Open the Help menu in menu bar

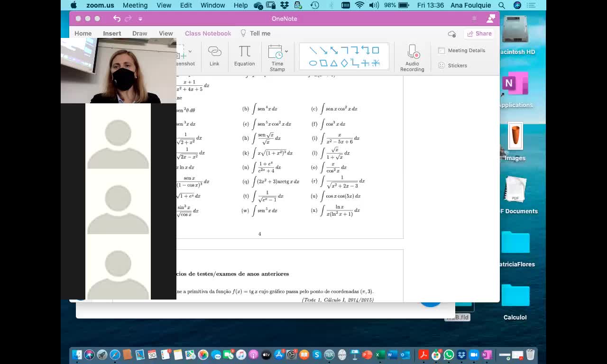coord(241,5)
